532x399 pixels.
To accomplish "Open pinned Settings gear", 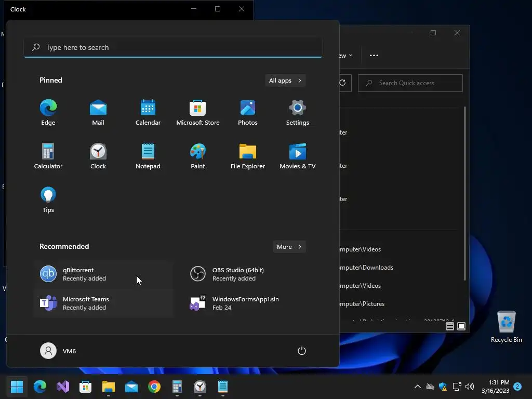I will [x=298, y=113].
